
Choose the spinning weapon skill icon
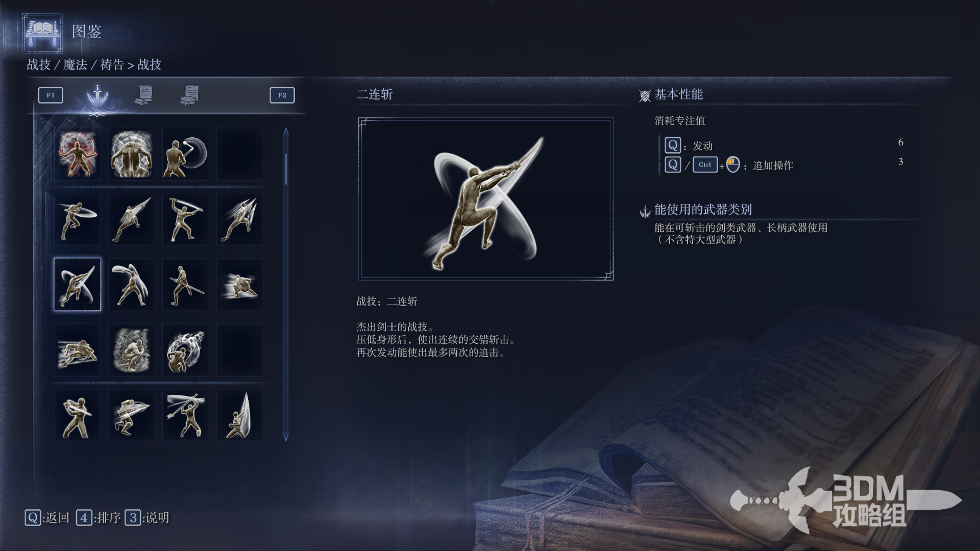[186, 154]
